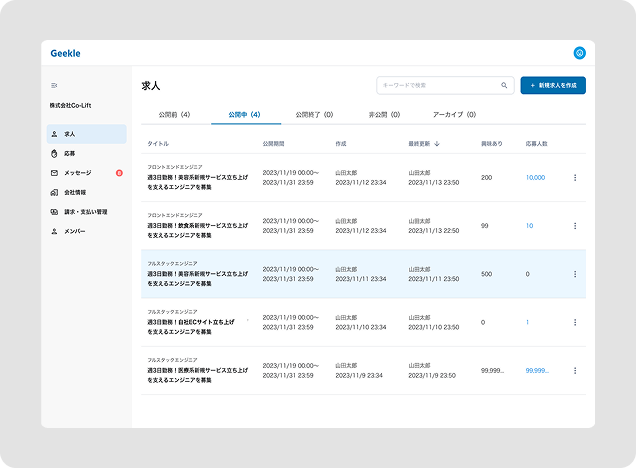Screen dimensions: 636x468
Task: Click the 興味あり column header
Action: (x=492, y=144)
